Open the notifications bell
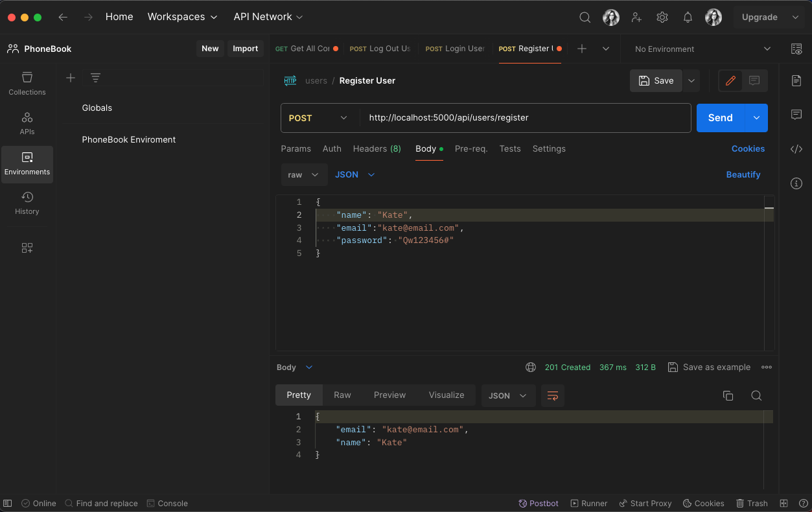The height and width of the screenshot is (512, 812). click(x=688, y=17)
